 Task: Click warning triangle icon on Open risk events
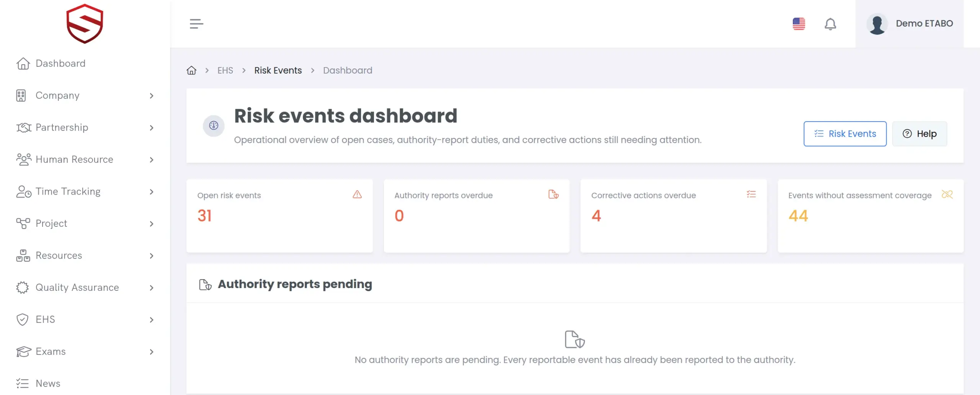[357, 195]
